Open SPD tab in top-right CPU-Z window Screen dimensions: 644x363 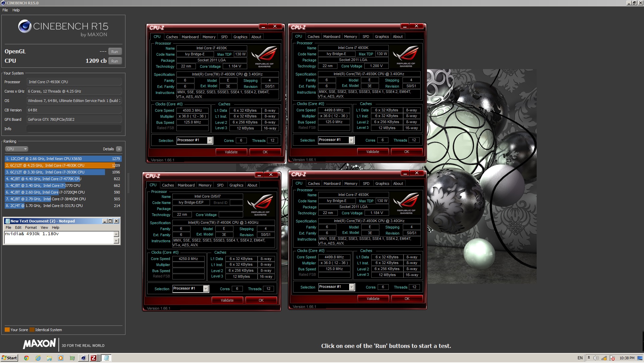(x=366, y=37)
